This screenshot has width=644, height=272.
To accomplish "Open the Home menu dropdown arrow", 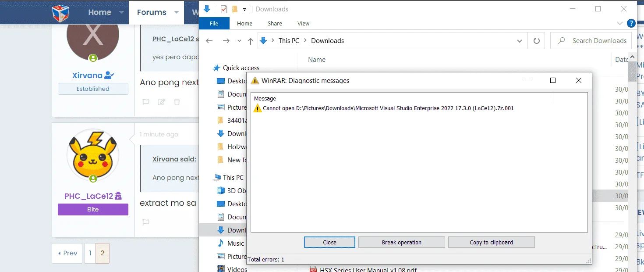I will click(121, 12).
